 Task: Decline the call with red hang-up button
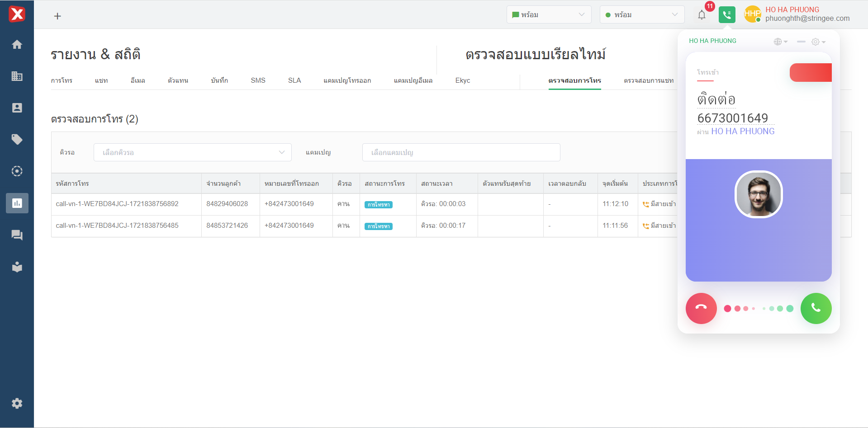[701, 309]
